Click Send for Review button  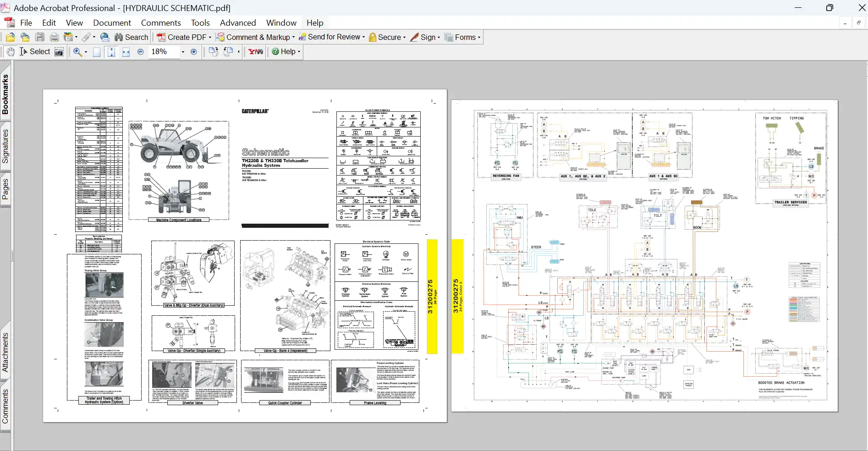pos(330,37)
